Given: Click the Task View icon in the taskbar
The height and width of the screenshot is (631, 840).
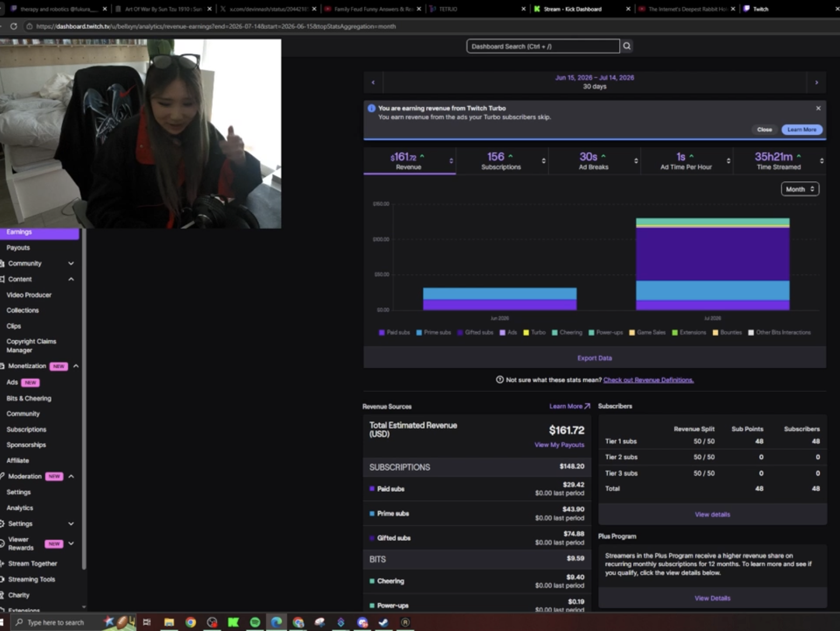Looking at the screenshot, I should pos(147,622).
